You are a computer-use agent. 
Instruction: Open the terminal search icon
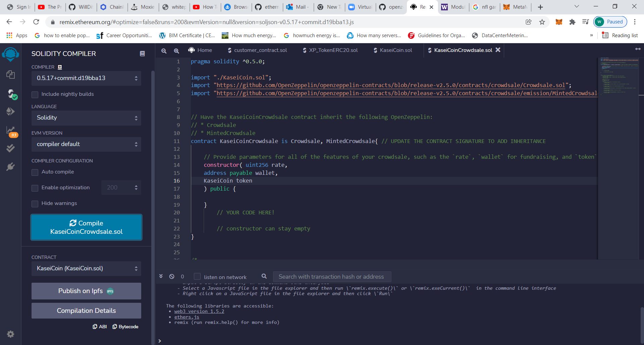[x=264, y=276]
